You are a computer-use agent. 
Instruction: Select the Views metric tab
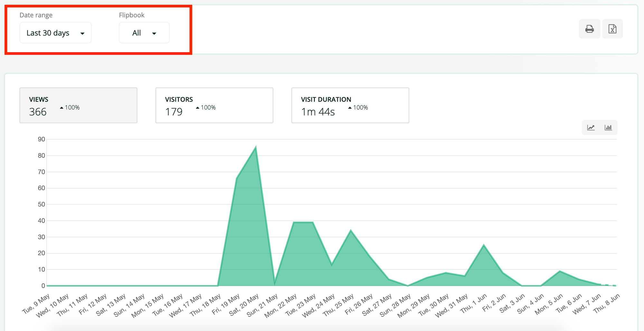(78, 105)
